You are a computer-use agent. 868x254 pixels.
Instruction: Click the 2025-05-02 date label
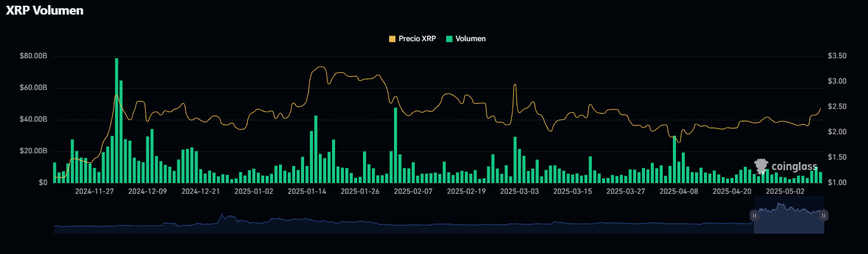[x=786, y=191]
